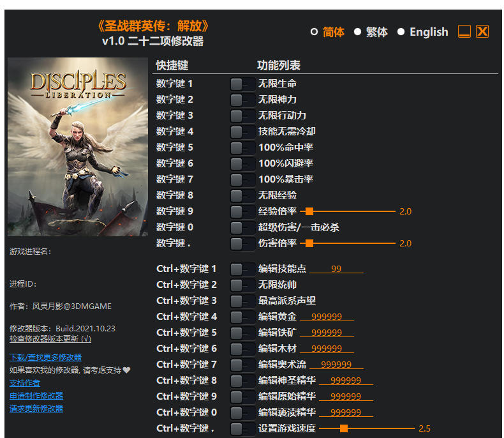
Task: Open 申请制作修改器 link
Action: [x=36, y=396]
